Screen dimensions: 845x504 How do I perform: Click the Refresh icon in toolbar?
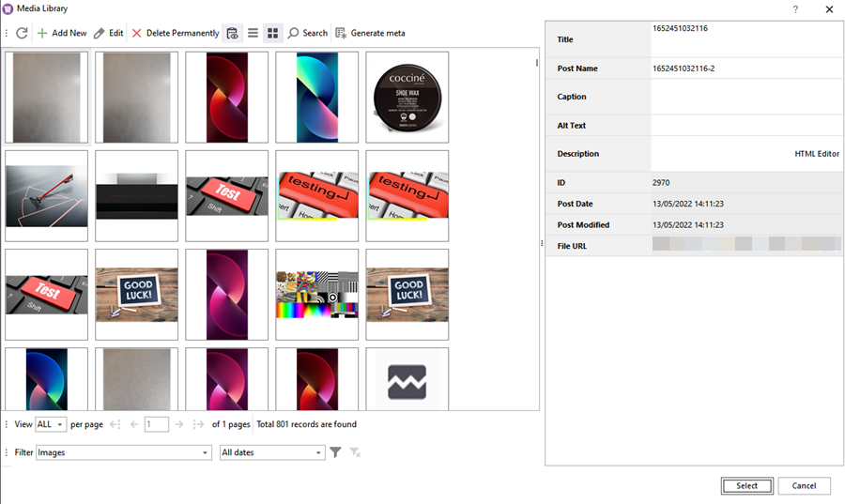click(x=22, y=33)
